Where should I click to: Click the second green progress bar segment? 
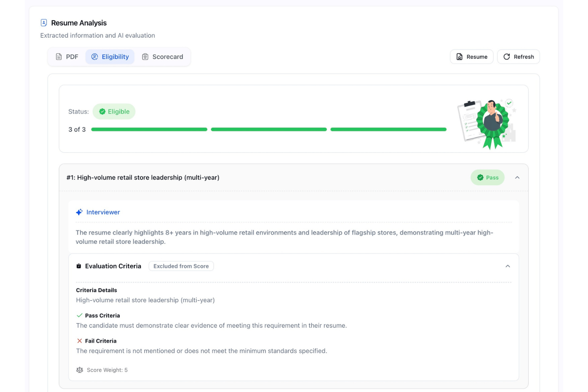tap(269, 129)
